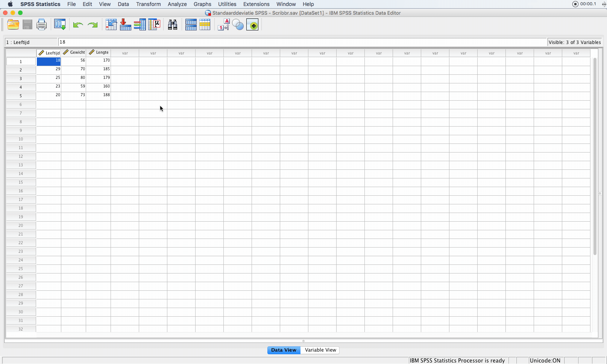This screenshot has width=607, height=364.
Task: Click the Lengte cell with value 188
Action: 99,96
